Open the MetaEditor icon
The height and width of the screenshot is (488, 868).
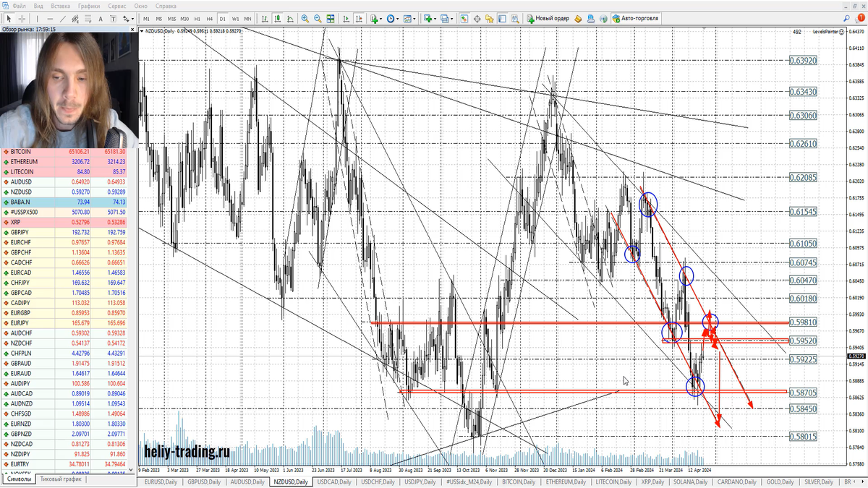tap(578, 18)
